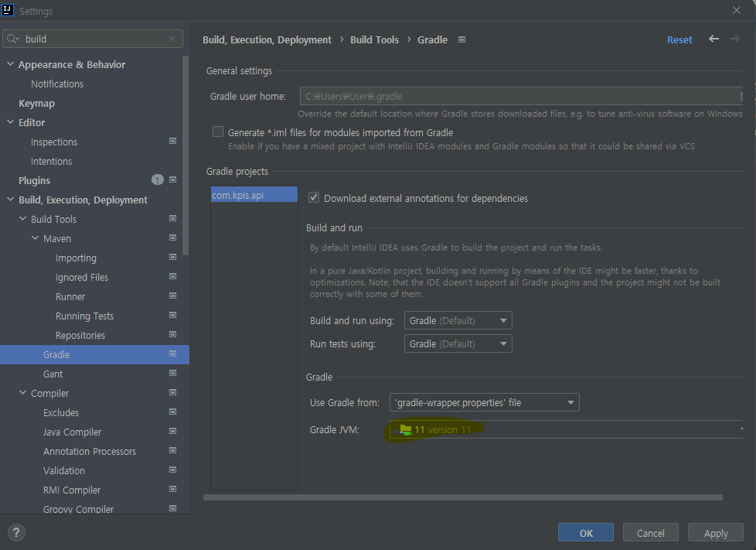Click the Reset link

679,39
